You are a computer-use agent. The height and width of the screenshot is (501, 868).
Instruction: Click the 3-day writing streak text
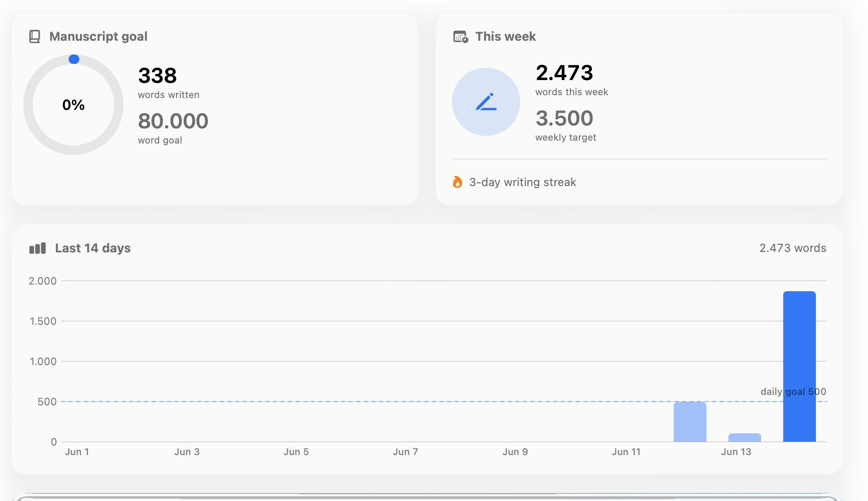click(523, 182)
